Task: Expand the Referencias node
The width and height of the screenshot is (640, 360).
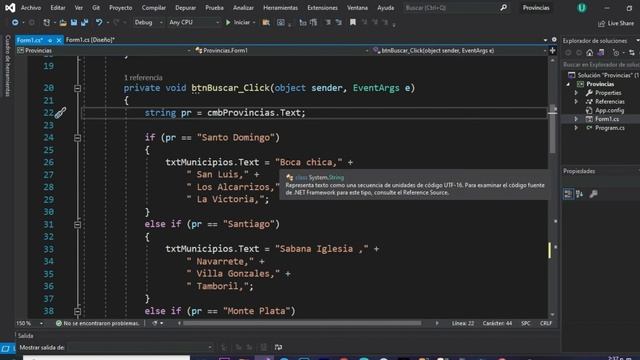Action: pyautogui.click(x=576, y=102)
